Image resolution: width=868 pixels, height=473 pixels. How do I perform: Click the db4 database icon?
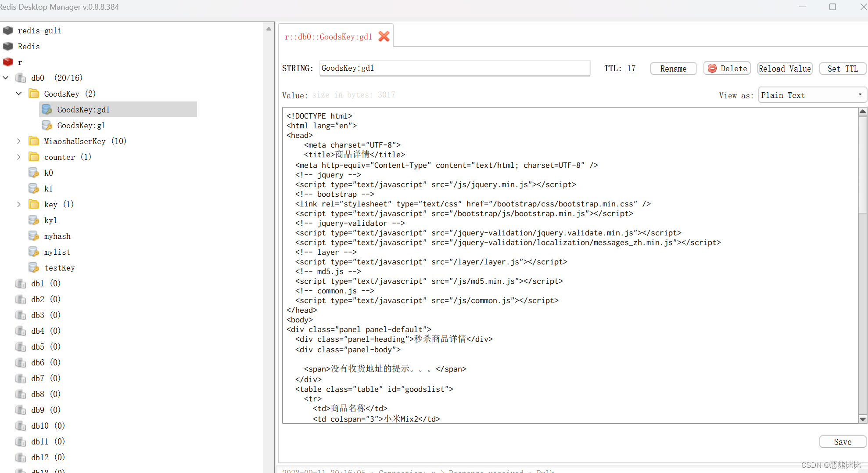(x=21, y=331)
